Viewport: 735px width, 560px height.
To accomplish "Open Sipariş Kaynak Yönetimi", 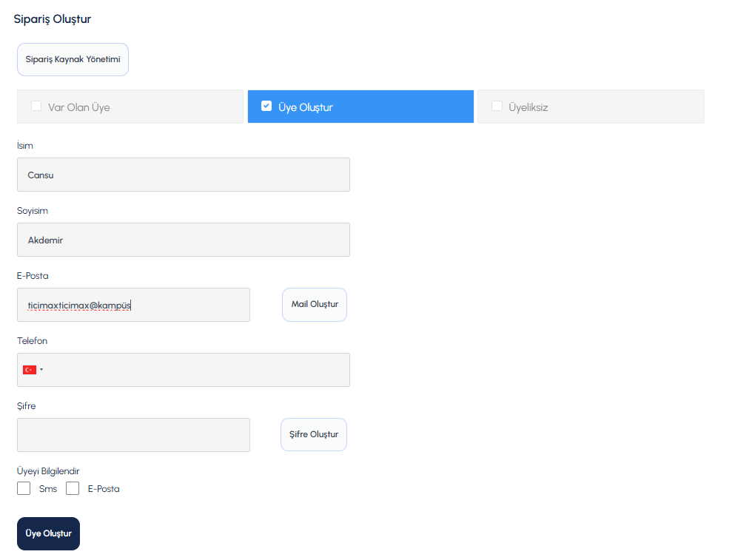I will tap(73, 59).
